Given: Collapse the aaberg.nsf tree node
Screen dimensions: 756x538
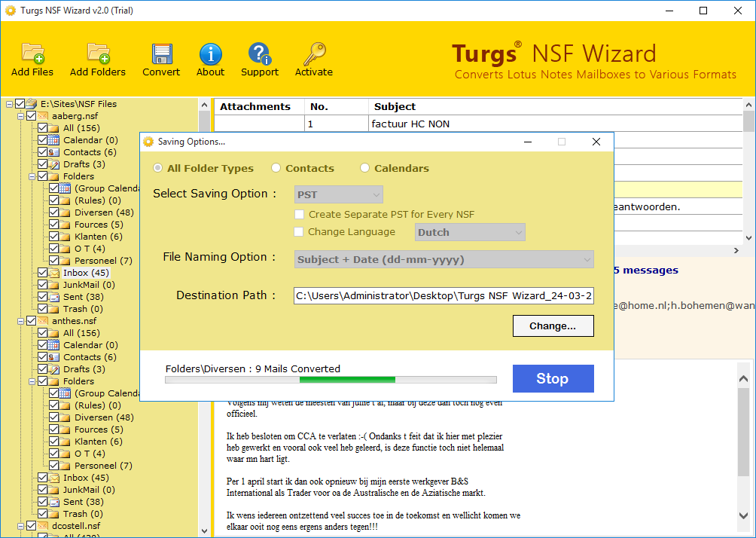Looking at the screenshot, I should 21,116.
